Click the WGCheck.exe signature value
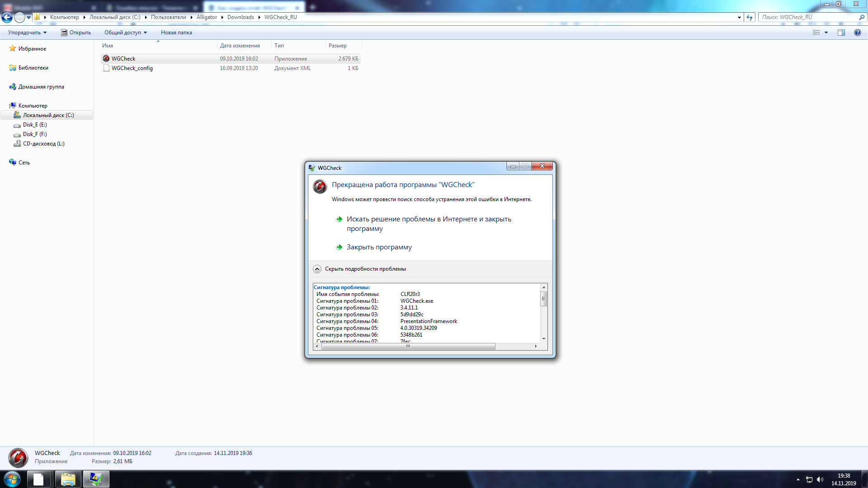Image resolution: width=868 pixels, height=488 pixels. pos(416,301)
